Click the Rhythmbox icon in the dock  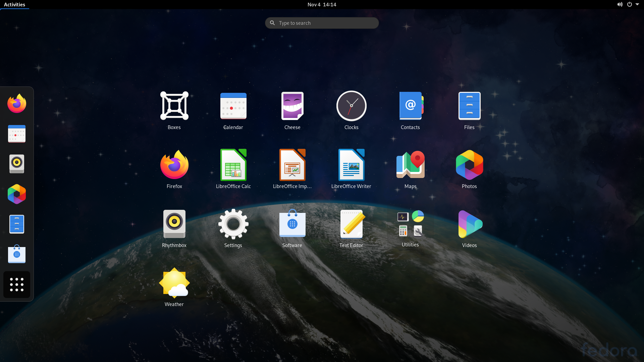(x=17, y=164)
